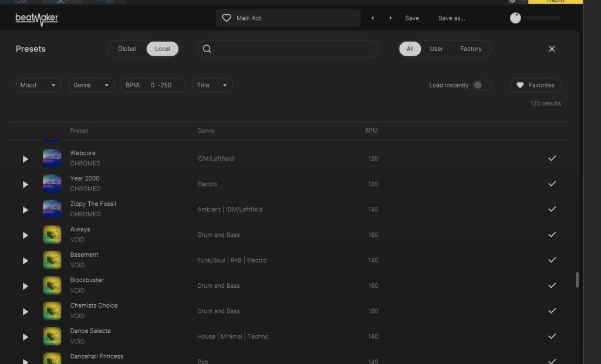This screenshot has width=601, height=364.
Task: Go to next preset with right arrow
Action: (390, 18)
